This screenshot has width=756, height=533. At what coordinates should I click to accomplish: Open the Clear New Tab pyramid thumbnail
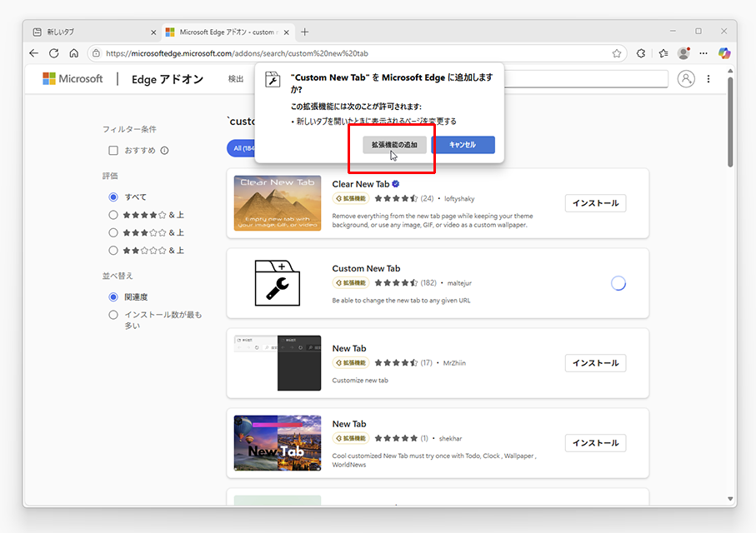click(278, 203)
